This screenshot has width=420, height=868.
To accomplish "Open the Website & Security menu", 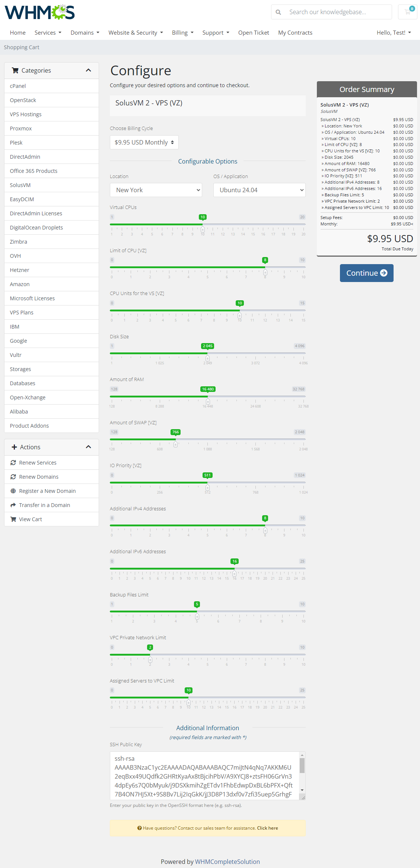I will point(136,33).
